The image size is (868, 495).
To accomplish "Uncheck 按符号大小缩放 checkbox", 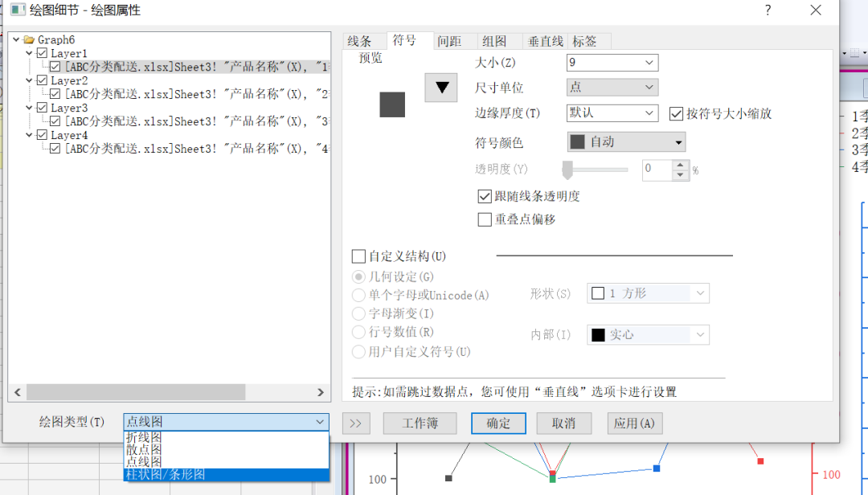I will (676, 113).
